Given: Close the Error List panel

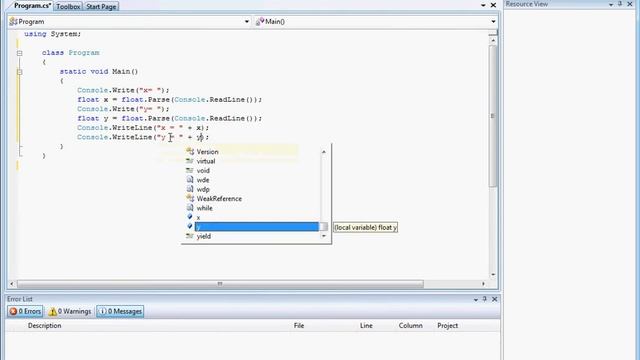Looking at the screenshot, I should (495, 299).
